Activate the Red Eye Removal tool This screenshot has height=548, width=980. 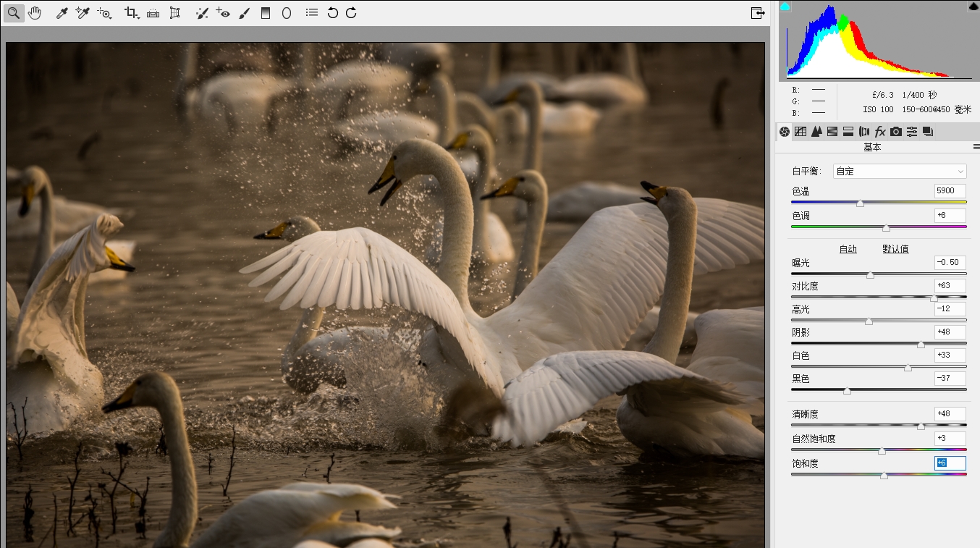[x=223, y=13]
